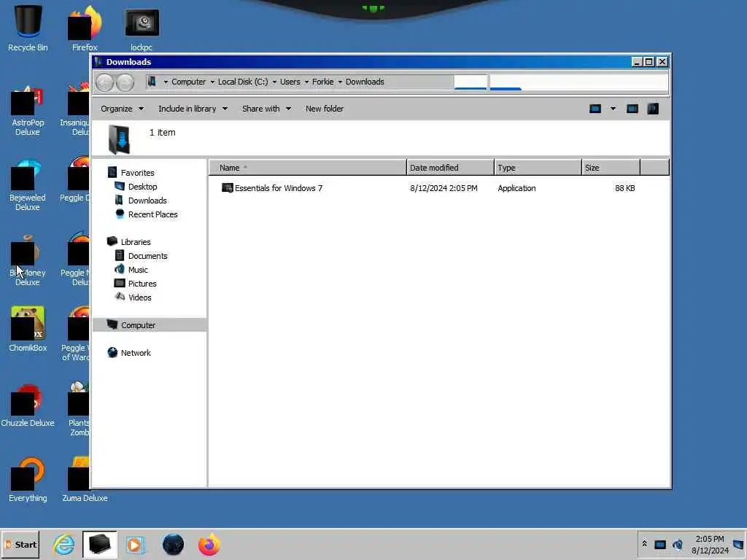
Task: Click the dark globe taskbar icon
Action: pos(173,545)
